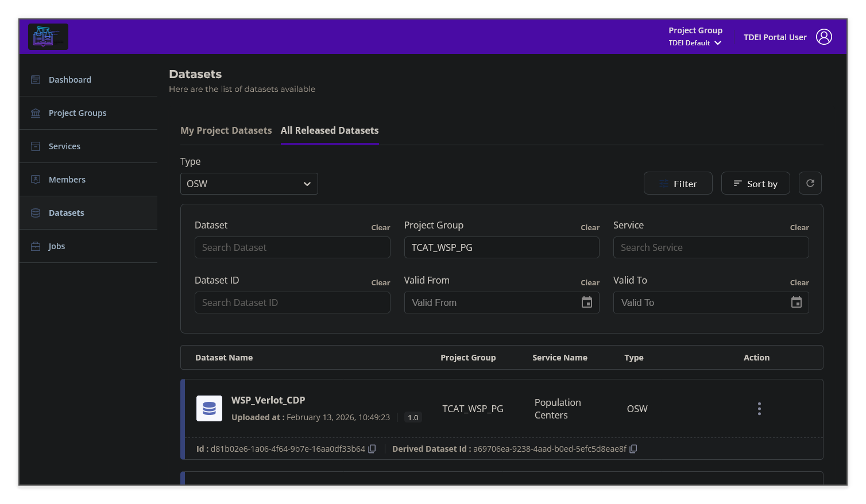Switch to the My Project Datasets tab
The image size is (866, 504).
pyautogui.click(x=226, y=130)
